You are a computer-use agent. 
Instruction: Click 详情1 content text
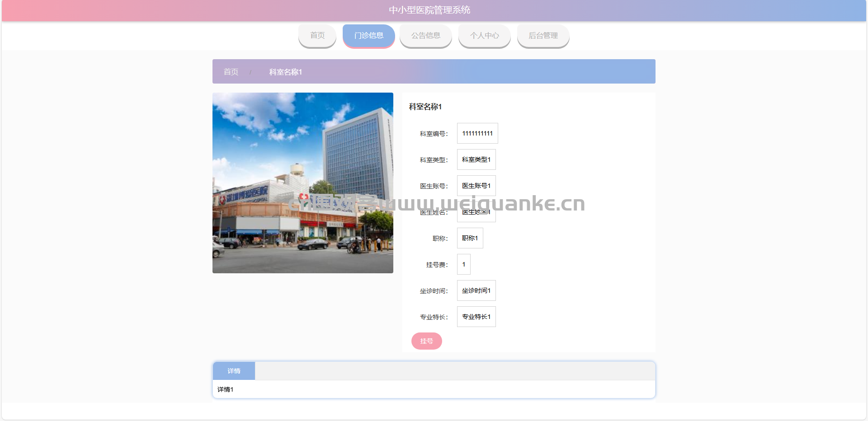point(225,389)
